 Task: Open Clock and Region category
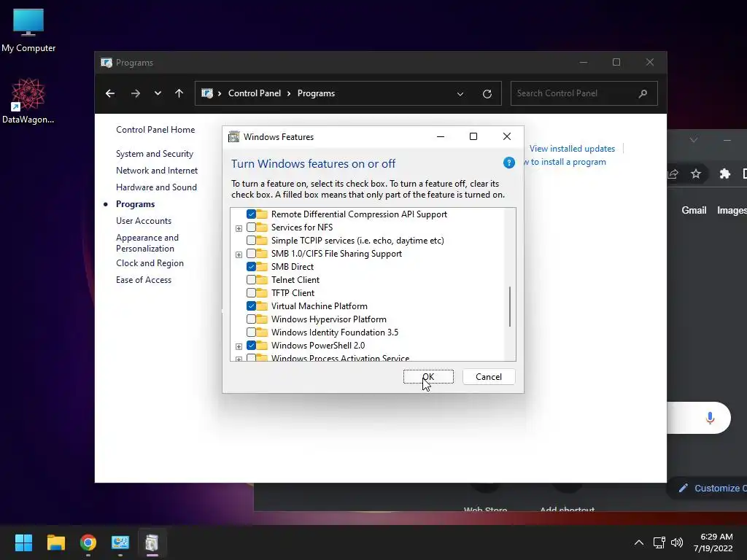(150, 262)
